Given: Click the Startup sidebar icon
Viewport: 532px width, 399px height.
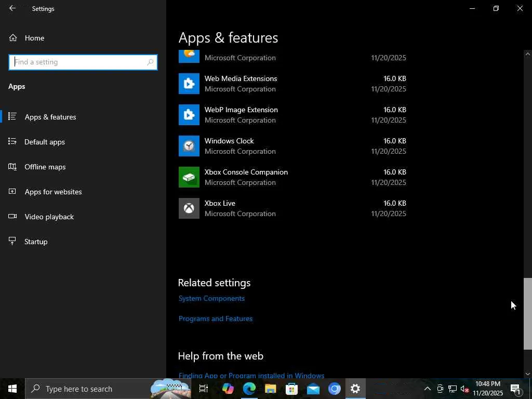Looking at the screenshot, I should (x=12, y=241).
